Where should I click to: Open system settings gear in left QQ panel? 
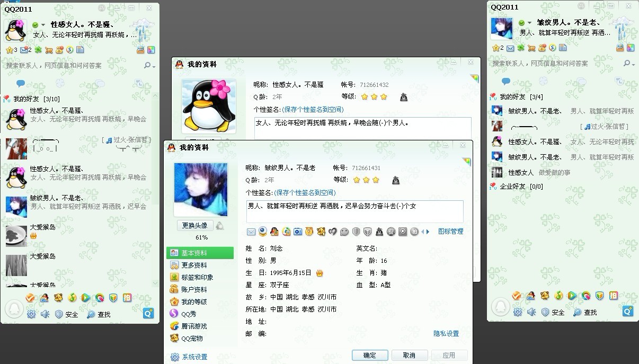point(31,314)
